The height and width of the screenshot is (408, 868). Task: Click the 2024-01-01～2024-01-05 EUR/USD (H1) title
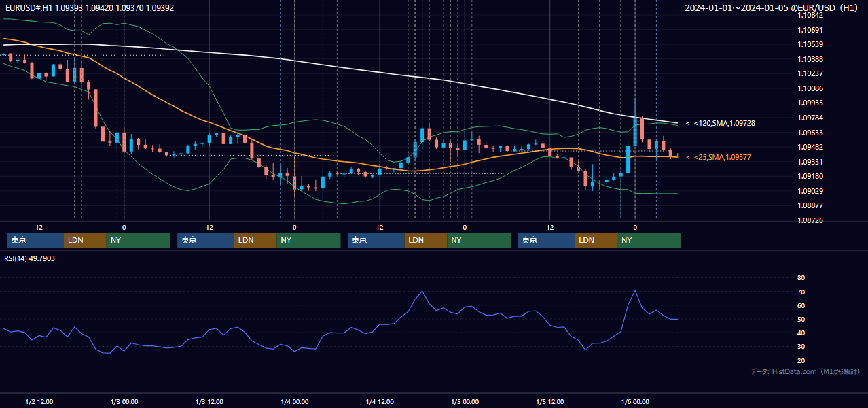click(x=772, y=8)
